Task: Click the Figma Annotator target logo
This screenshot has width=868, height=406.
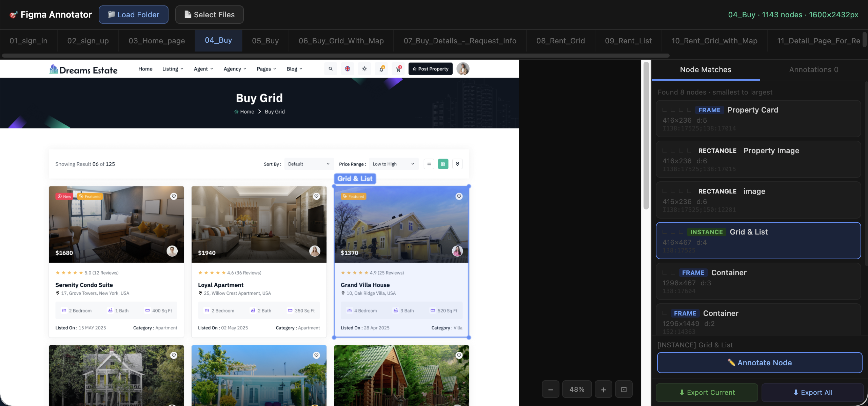Action: [x=14, y=15]
